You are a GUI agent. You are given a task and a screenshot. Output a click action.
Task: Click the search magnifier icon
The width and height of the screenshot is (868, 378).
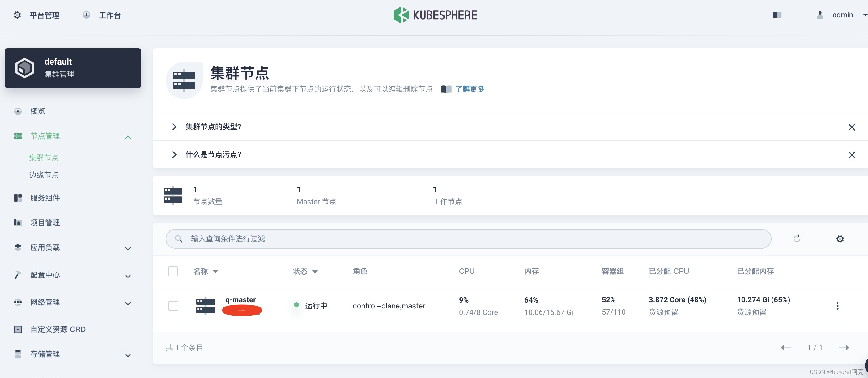(x=179, y=239)
